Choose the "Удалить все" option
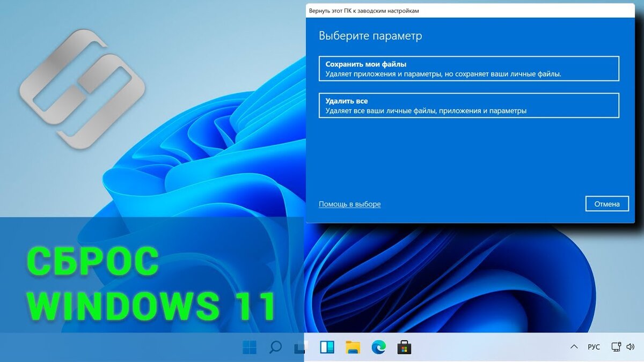This screenshot has width=644, height=362. [x=469, y=106]
